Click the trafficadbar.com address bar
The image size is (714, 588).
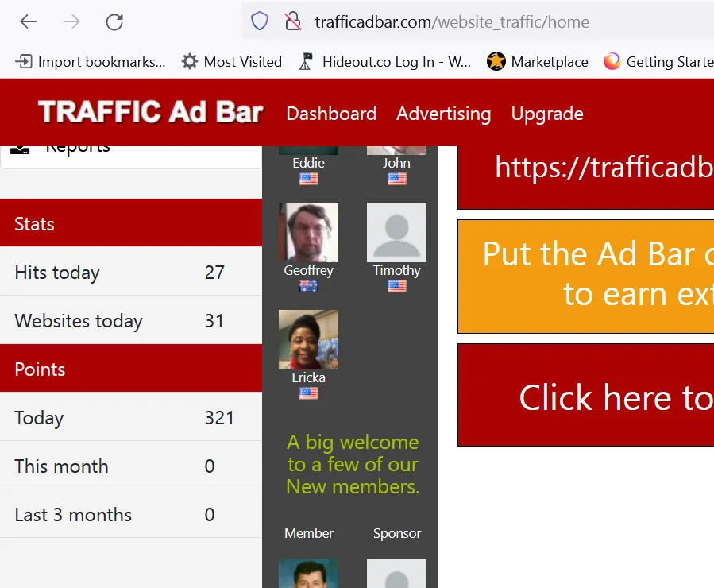(478, 21)
